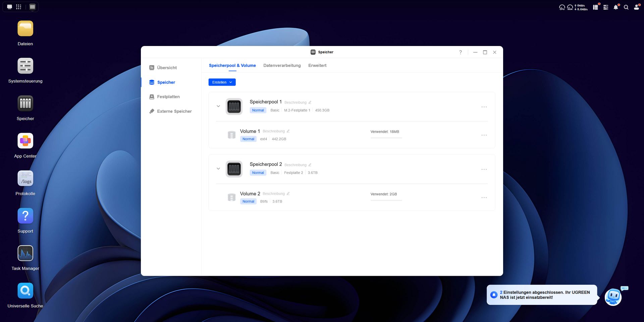Edit Speicherpool 1 description pencil
Viewport: 644px width, 322px height.
tap(310, 102)
